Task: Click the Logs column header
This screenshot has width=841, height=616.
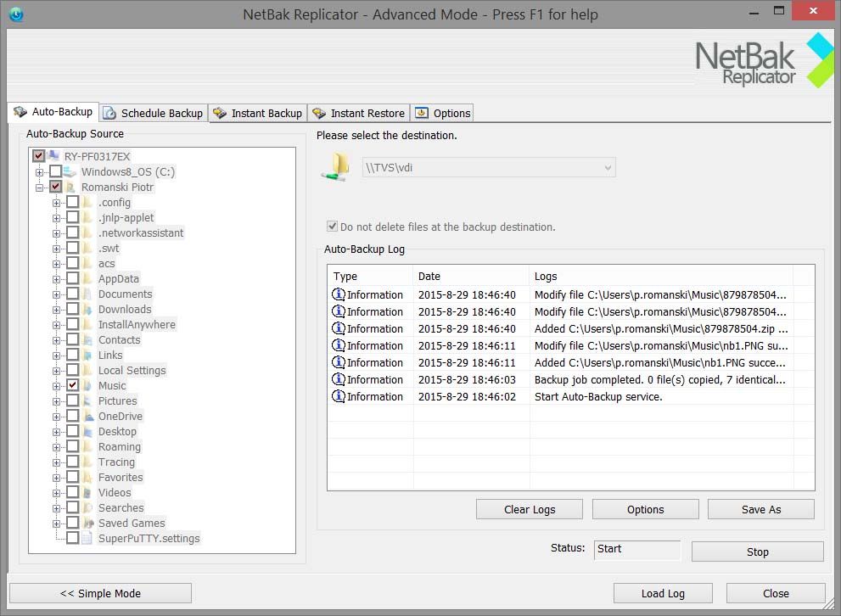Action: coord(661,276)
